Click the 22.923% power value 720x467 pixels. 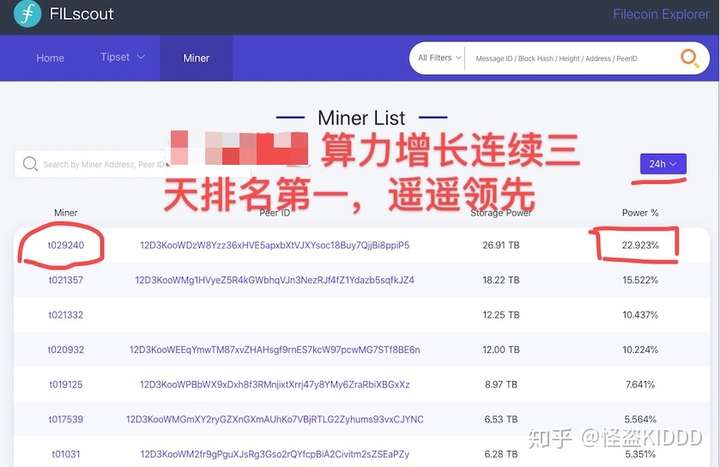click(640, 245)
